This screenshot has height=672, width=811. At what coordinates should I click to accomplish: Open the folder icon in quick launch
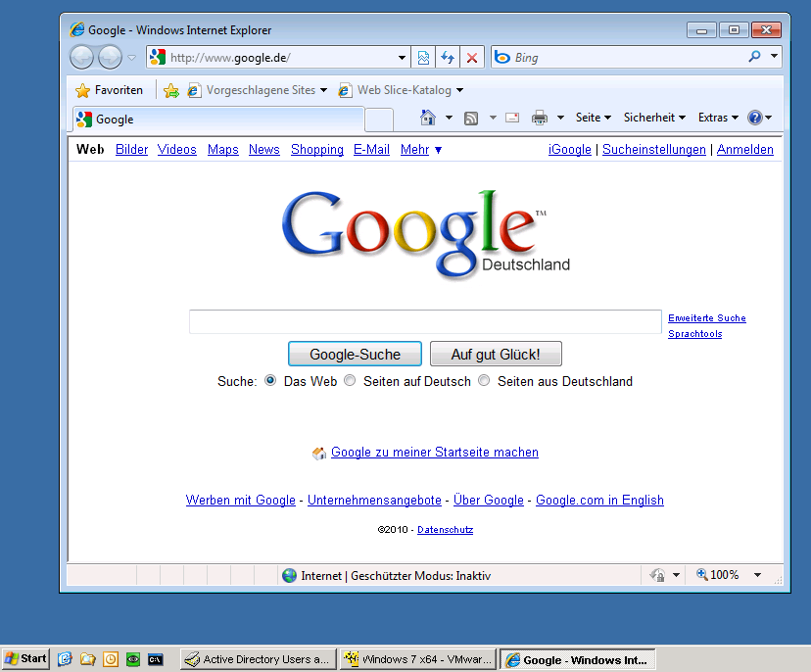[x=88, y=659]
